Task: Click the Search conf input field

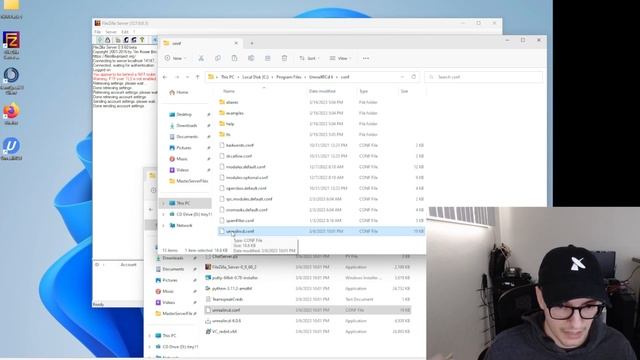Action: click(x=484, y=77)
